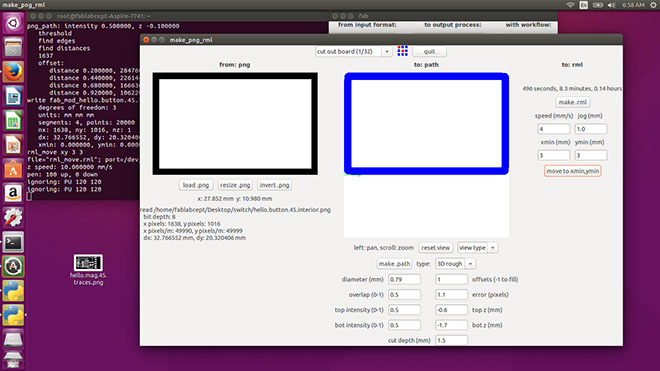Click the ymin (mm) input field
The width and height of the screenshot is (660, 371).
(591, 155)
